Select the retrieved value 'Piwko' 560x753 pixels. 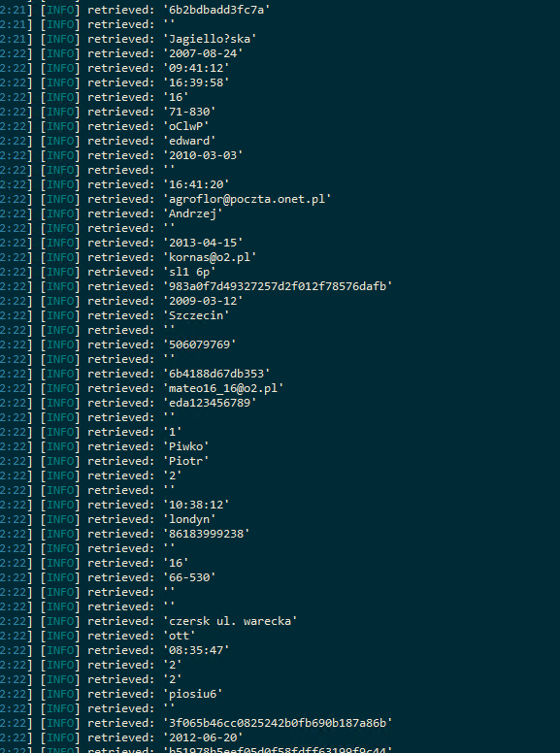tap(186, 446)
